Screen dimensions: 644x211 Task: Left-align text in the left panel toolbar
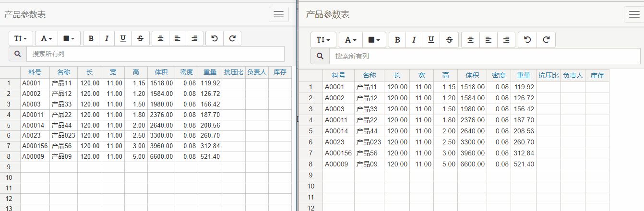178,38
